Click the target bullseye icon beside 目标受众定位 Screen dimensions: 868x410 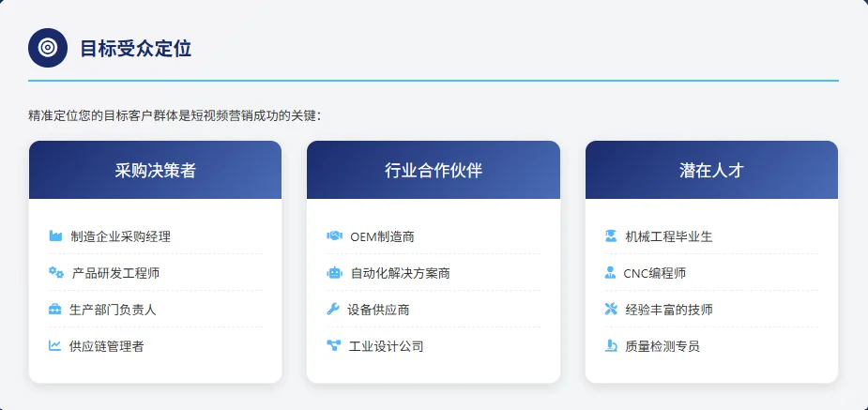48,48
